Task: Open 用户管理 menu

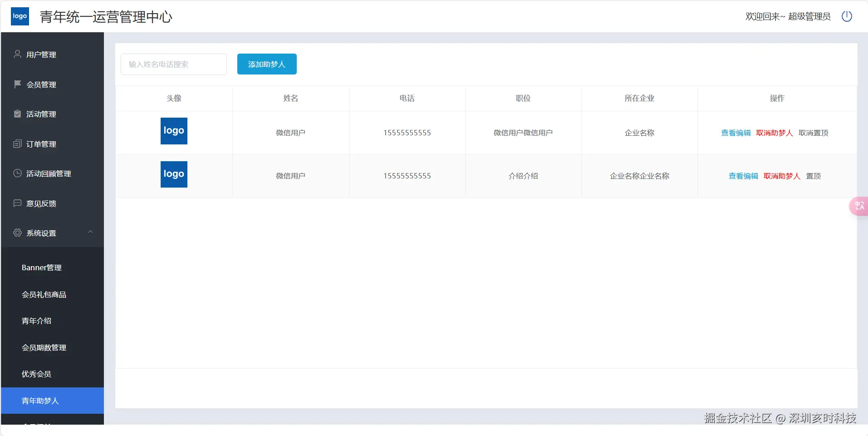Action: click(53, 54)
